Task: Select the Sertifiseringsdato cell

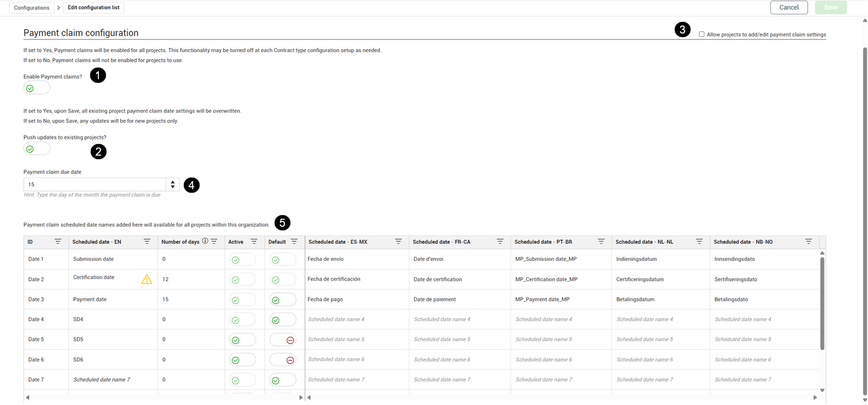Action: (x=764, y=279)
